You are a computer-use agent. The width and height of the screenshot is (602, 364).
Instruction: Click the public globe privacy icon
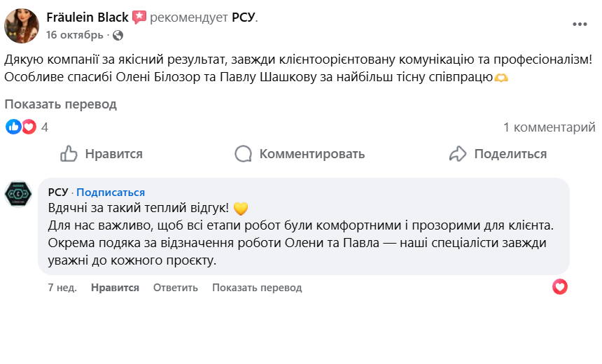118,35
